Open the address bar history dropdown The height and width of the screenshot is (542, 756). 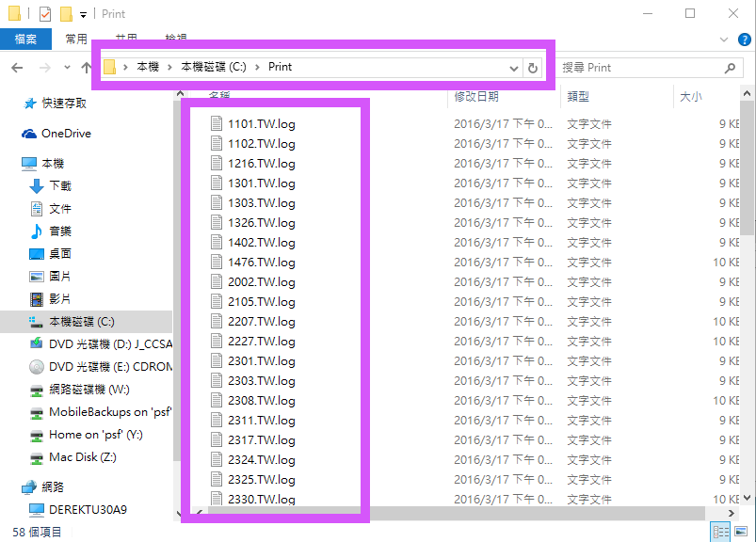(513, 68)
